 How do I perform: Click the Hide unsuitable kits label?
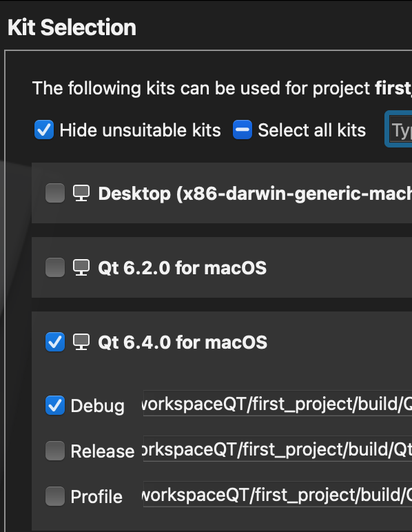coord(140,130)
